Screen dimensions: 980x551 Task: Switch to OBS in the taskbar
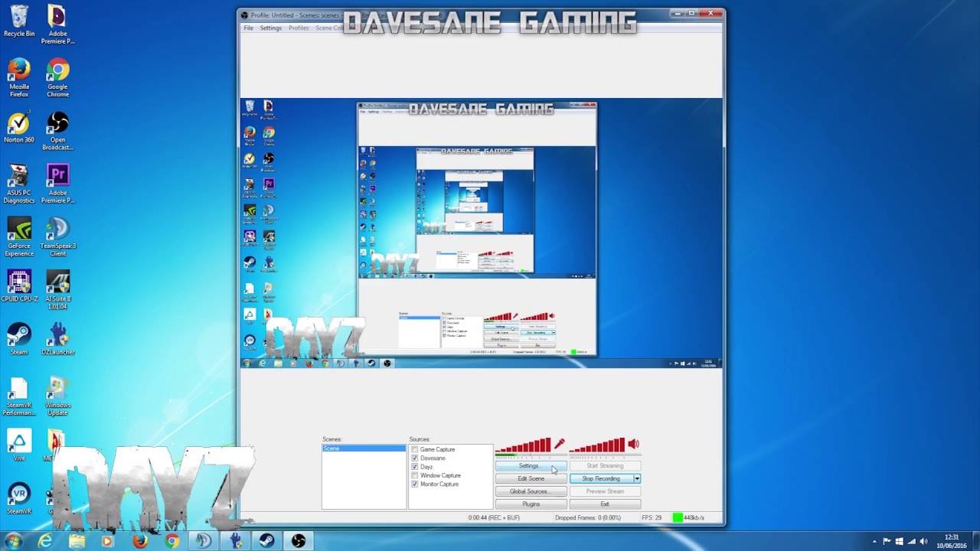[x=299, y=541]
